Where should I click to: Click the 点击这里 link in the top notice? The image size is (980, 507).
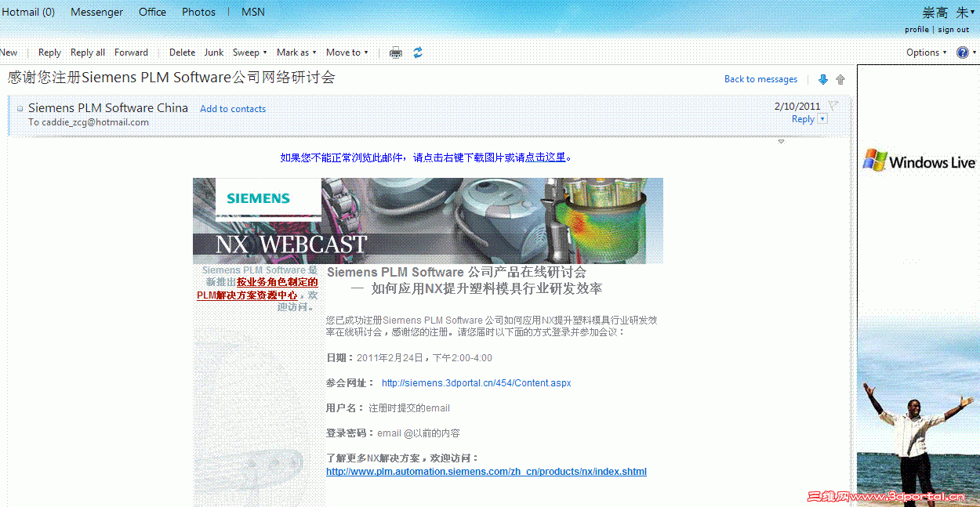pyautogui.click(x=545, y=158)
